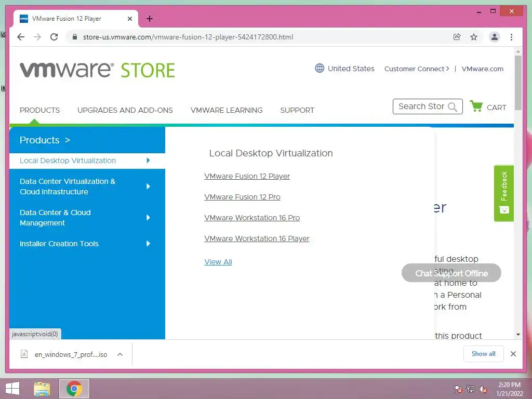Open the Chrome profile avatar icon
This screenshot has width=532, height=399.
click(x=495, y=37)
